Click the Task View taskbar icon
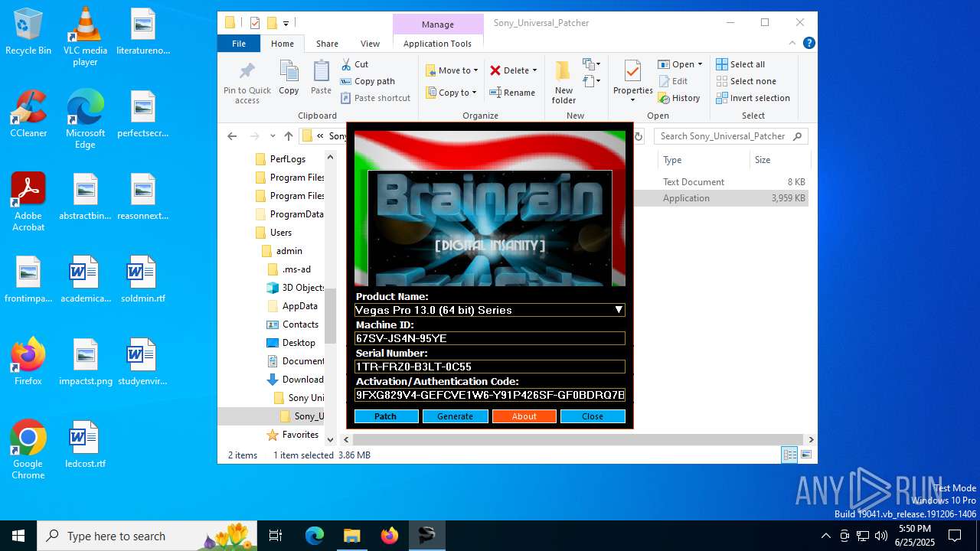This screenshot has height=551, width=980. [276, 536]
